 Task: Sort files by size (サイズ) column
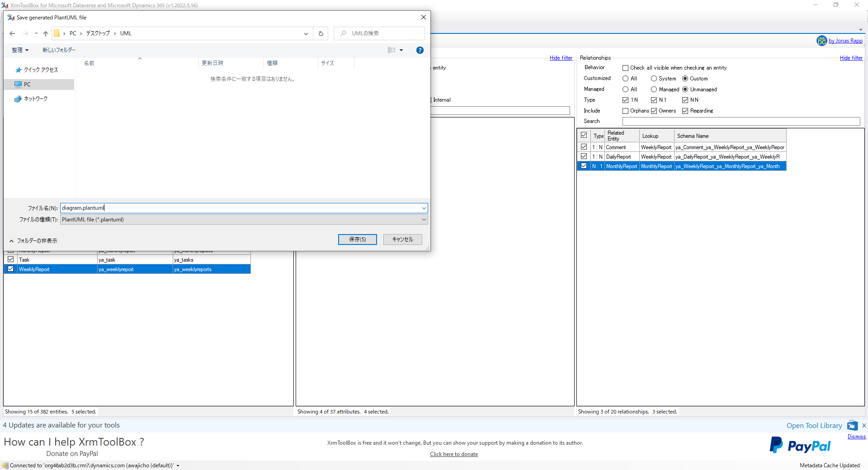(x=336, y=63)
